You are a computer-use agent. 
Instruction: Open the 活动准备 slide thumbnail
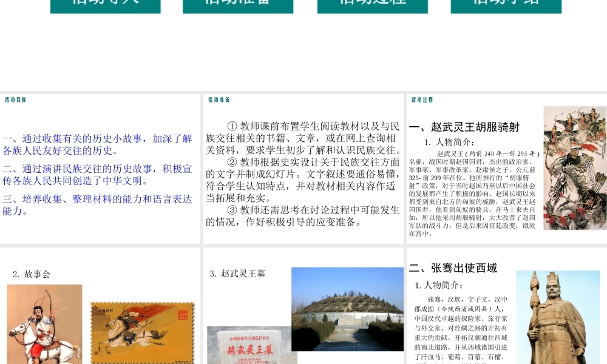point(303,169)
